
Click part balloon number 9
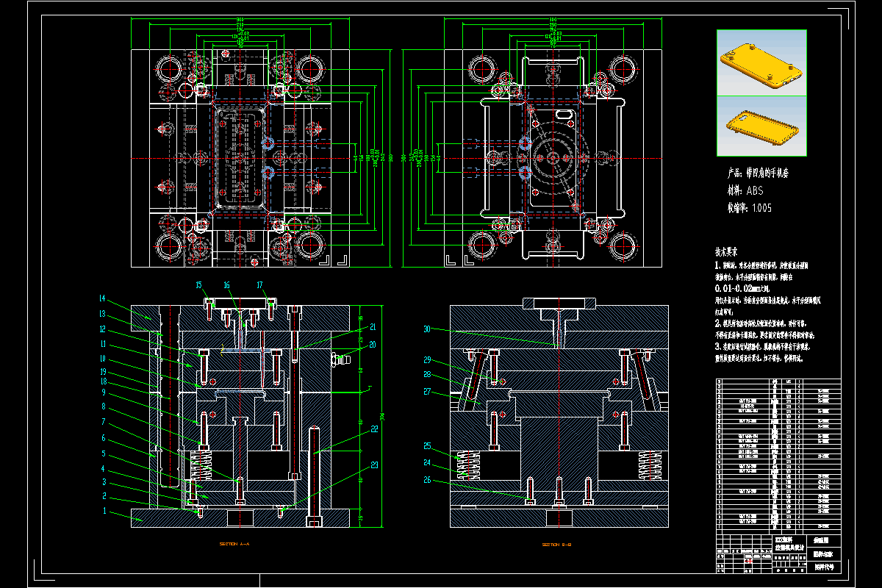click(104, 392)
